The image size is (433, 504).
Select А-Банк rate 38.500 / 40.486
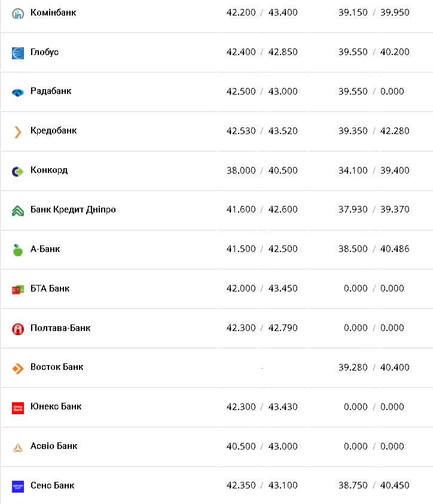[x=374, y=249]
